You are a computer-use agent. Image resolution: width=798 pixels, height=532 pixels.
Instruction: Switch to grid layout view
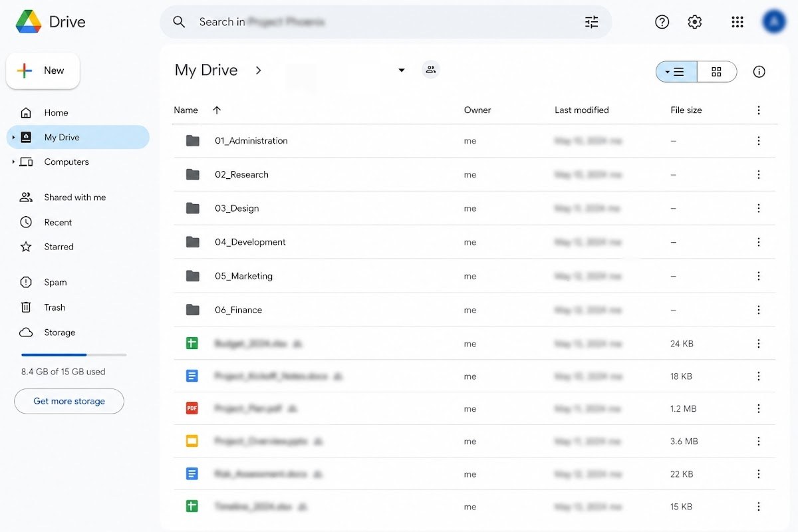717,72
